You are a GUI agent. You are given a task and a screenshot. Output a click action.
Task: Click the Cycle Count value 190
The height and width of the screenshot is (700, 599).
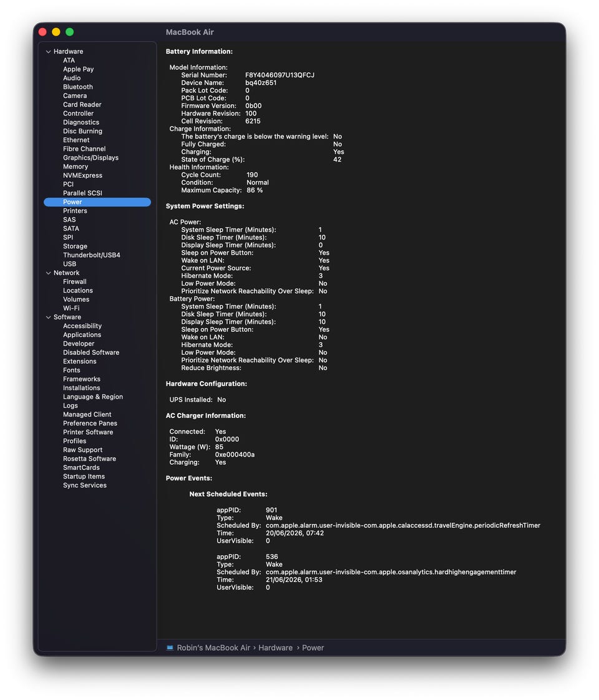click(252, 175)
